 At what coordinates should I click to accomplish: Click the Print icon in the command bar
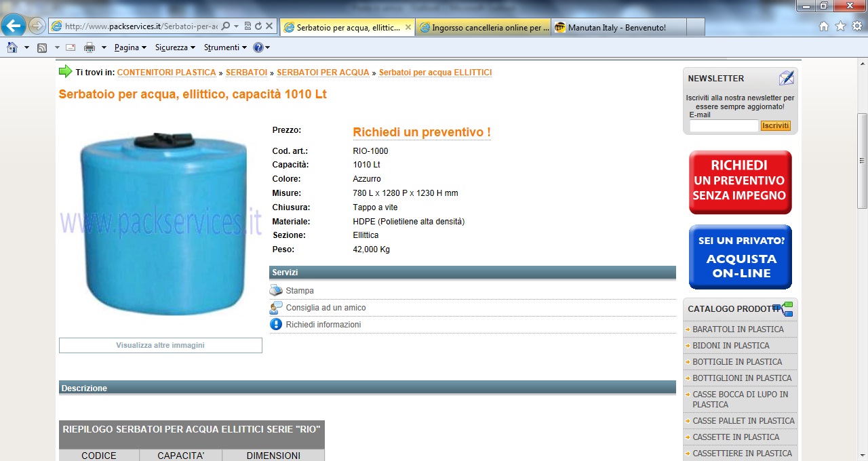(x=90, y=47)
